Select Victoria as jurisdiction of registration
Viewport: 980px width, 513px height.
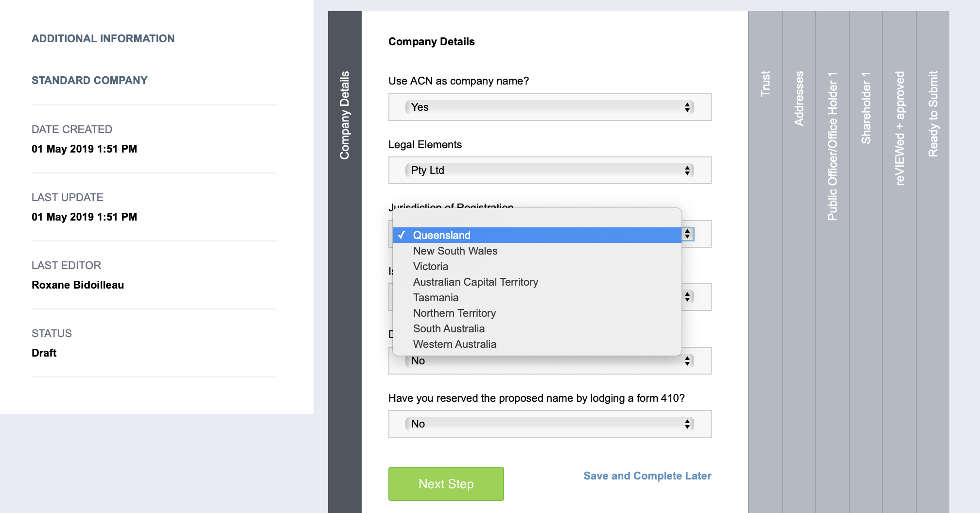[431, 266]
